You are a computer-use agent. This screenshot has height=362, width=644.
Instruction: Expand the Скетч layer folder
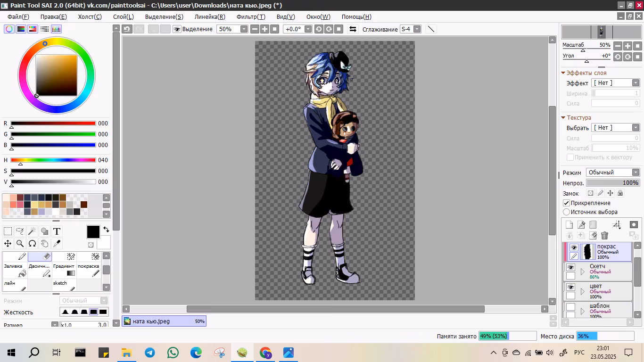pyautogui.click(x=583, y=271)
